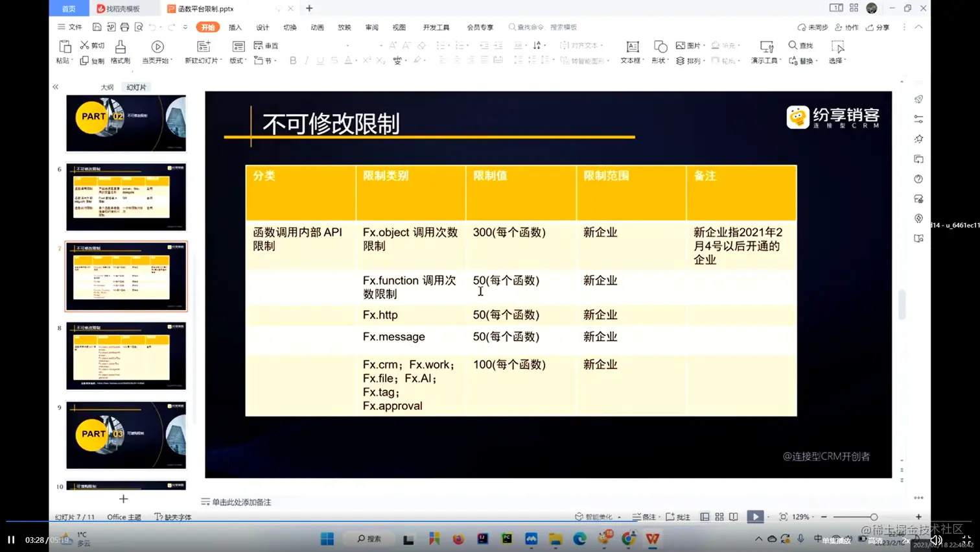Viewport: 980px width, 552px height.
Task: Switch to Normal view icon
Action: point(705,517)
